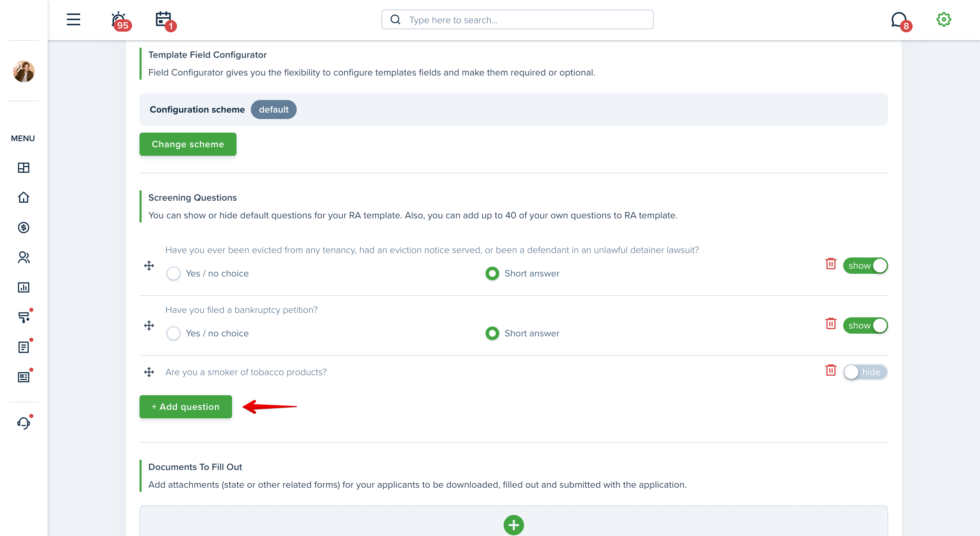Select Short answer for eviction question
This screenshot has height=536, width=980.
click(492, 273)
